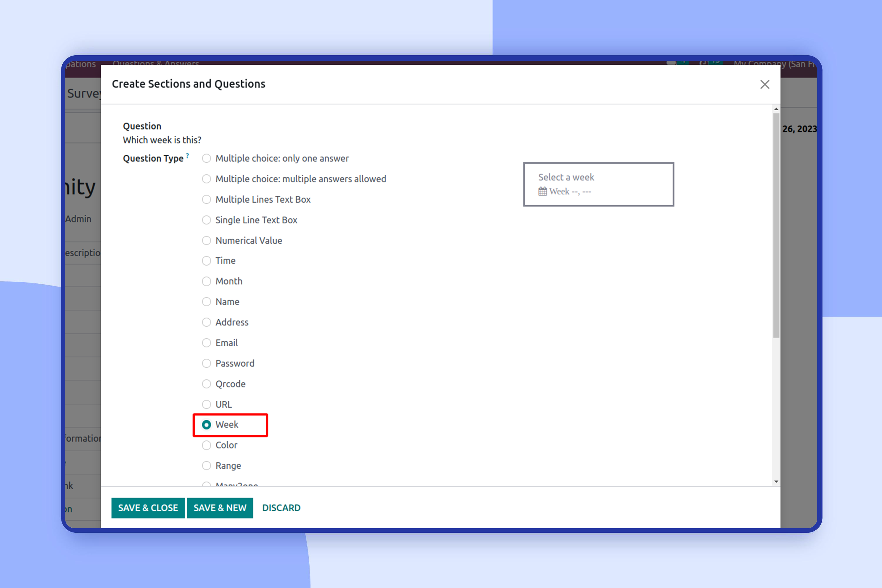Pick the Numerical Value question type

point(207,240)
